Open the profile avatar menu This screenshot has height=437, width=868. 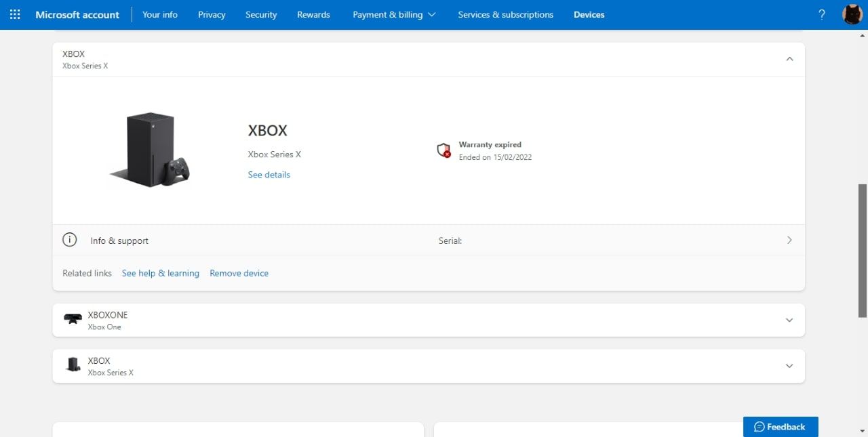852,14
